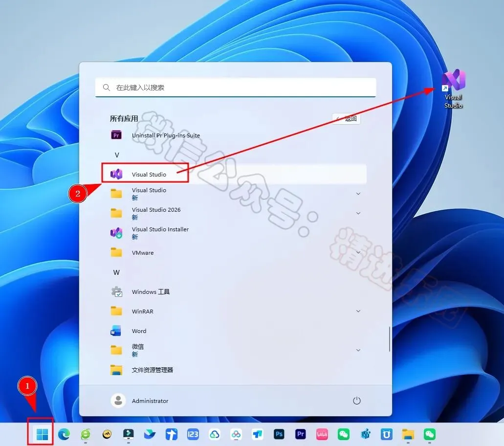Expand the VMware folder chevron
The width and height of the screenshot is (504, 446).
tap(358, 252)
